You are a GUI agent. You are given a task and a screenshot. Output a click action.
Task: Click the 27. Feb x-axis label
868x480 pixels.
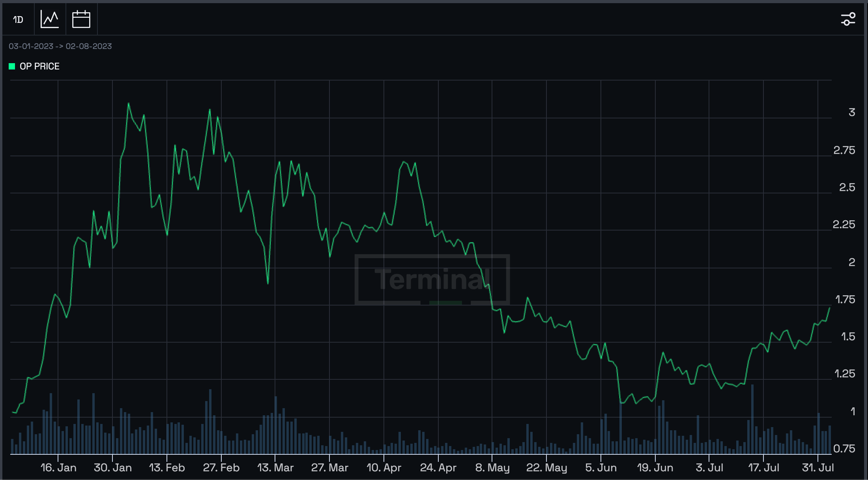tap(221, 468)
